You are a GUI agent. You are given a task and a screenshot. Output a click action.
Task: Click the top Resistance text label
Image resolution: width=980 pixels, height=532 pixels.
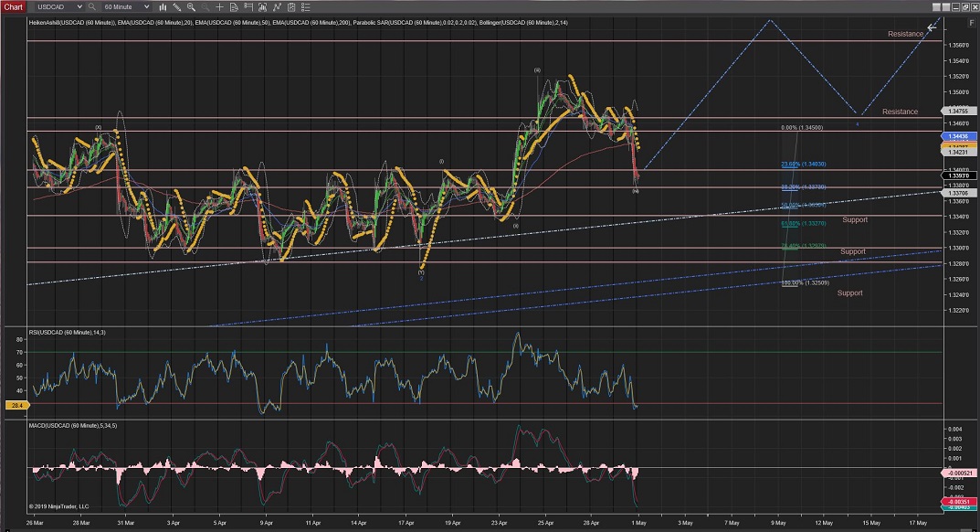tap(906, 34)
